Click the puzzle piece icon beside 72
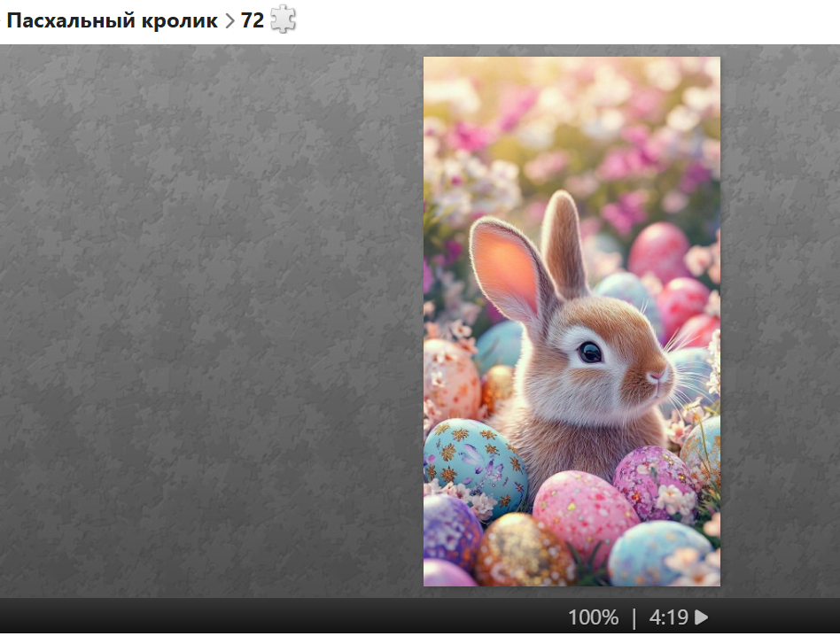 tap(283, 19)
